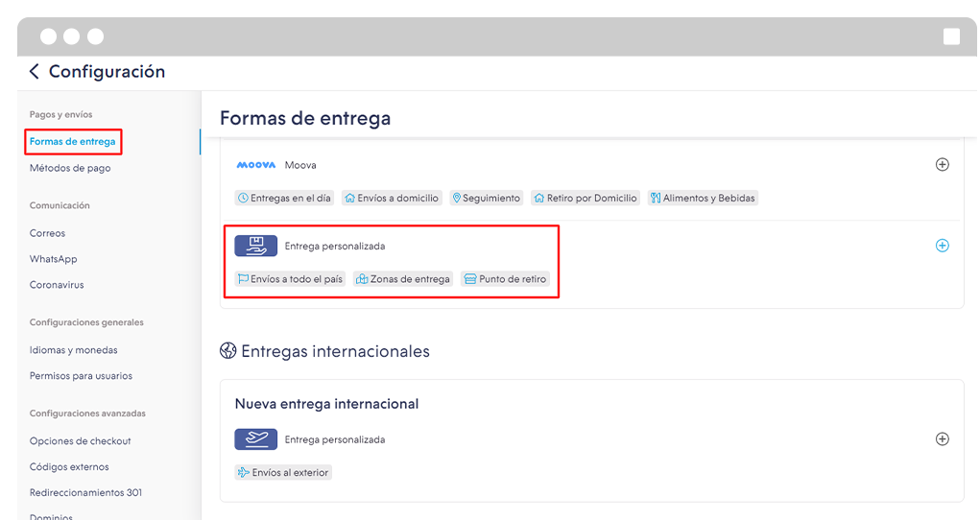Click the globe icon beside Entregas internacionales
Viewport: 980px width, 520px height.
point(227,351)
